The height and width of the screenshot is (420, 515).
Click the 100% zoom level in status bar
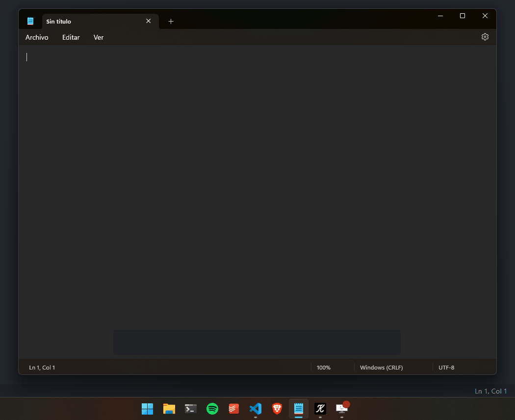coord(324,368)
